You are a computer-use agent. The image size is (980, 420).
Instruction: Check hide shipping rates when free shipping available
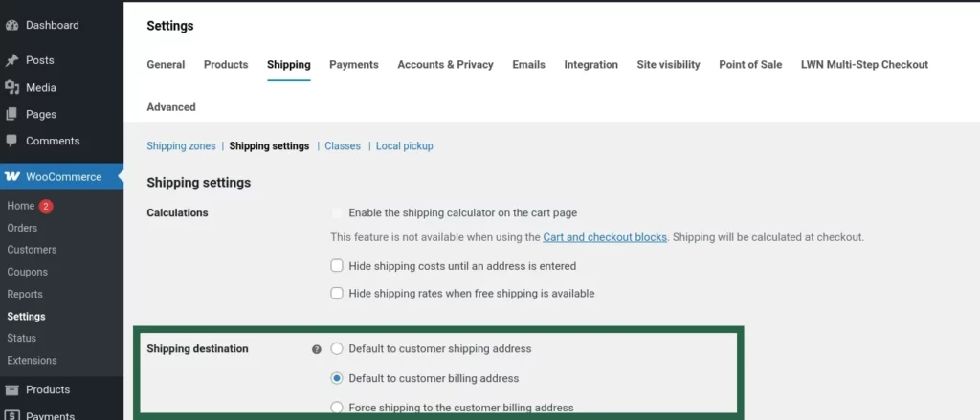(x=337, y=294)
